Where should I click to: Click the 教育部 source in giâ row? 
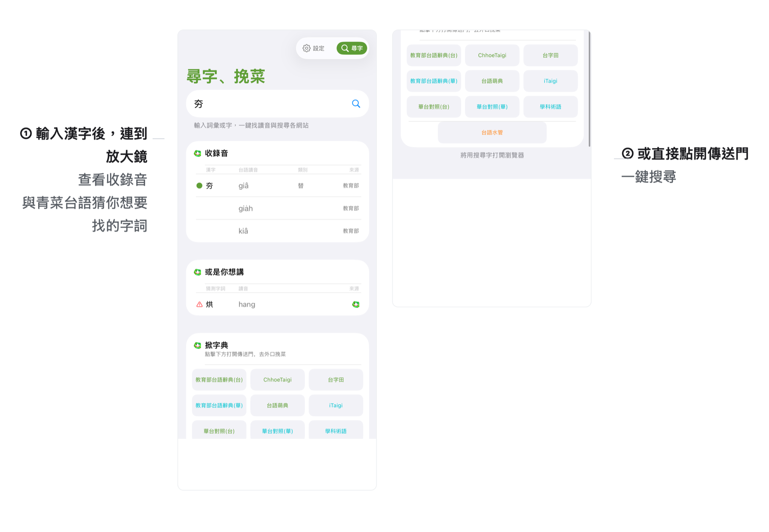[351, 186]
